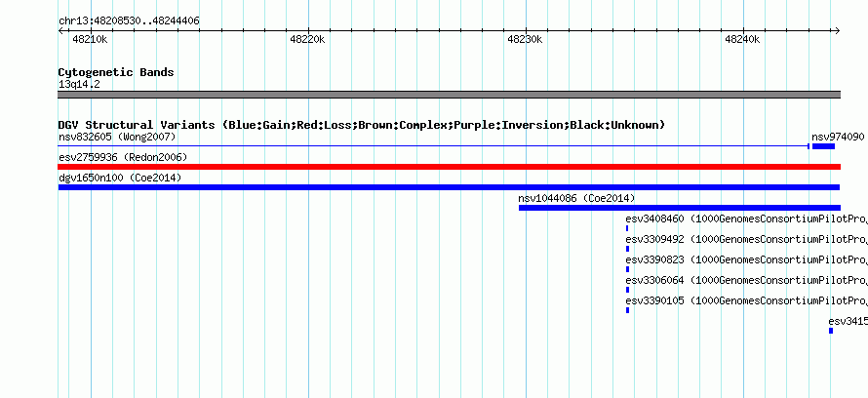Viewport: 868px width, 398px height.
Task: Click the small blue esv3306064 marker
Action: 627,290
